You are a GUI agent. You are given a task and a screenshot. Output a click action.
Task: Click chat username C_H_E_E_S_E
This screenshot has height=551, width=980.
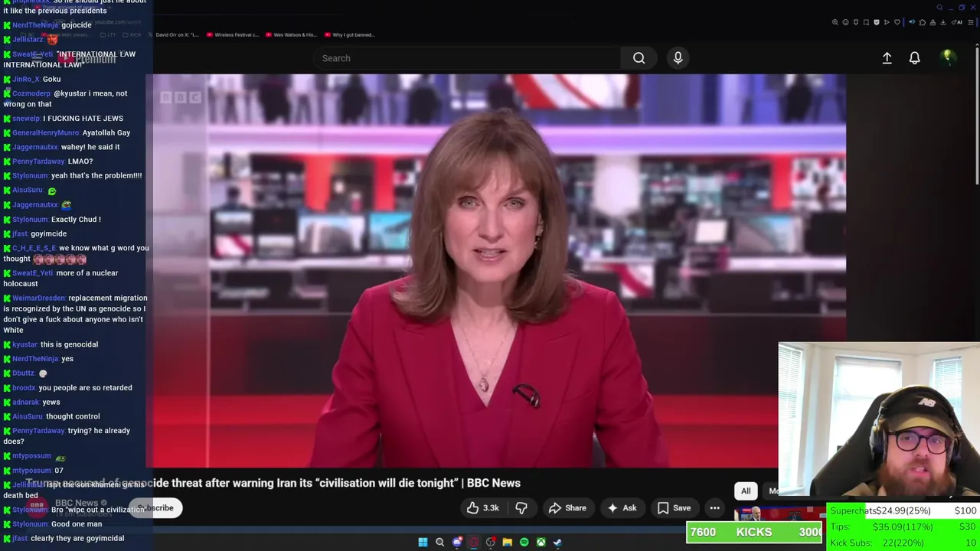34,249
